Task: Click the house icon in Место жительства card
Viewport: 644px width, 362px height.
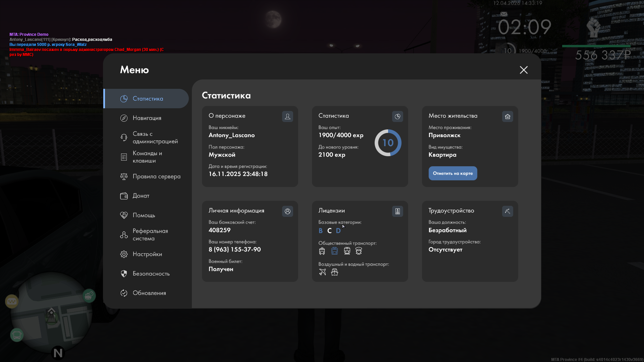Action: click(x=507, y=116)
